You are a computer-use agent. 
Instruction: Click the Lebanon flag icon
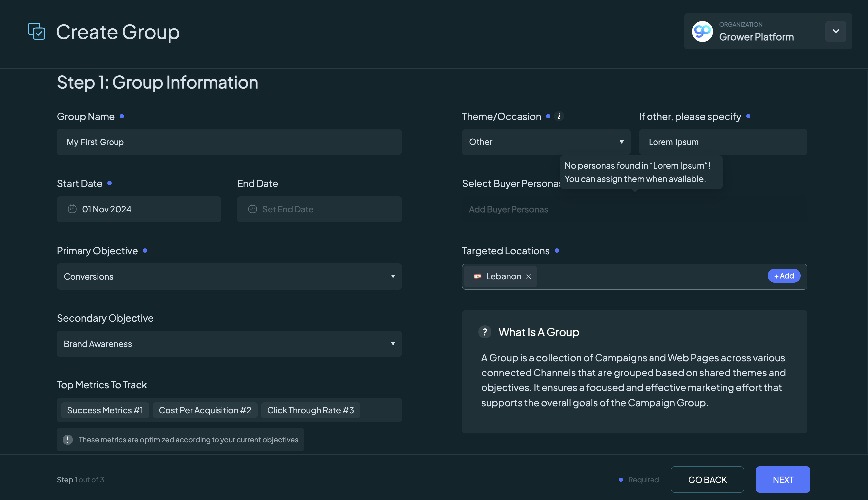tap(477, 276)
